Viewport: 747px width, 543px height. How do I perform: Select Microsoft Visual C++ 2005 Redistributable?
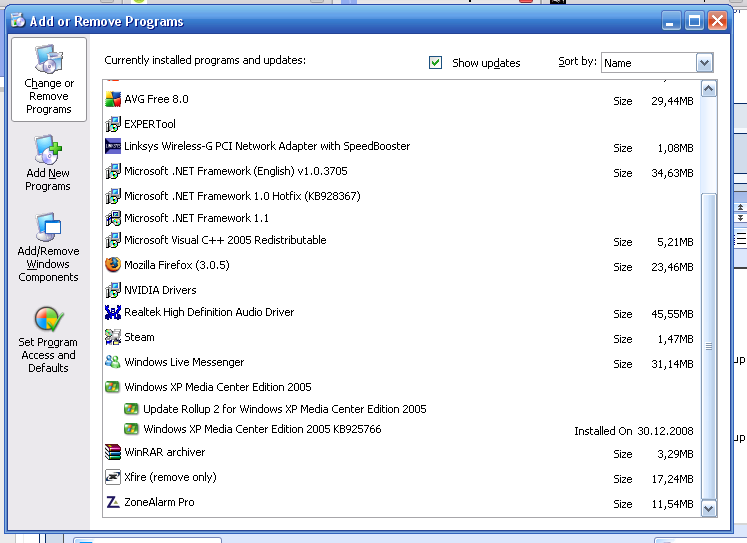pyautogui.click(x=401, y=240)
